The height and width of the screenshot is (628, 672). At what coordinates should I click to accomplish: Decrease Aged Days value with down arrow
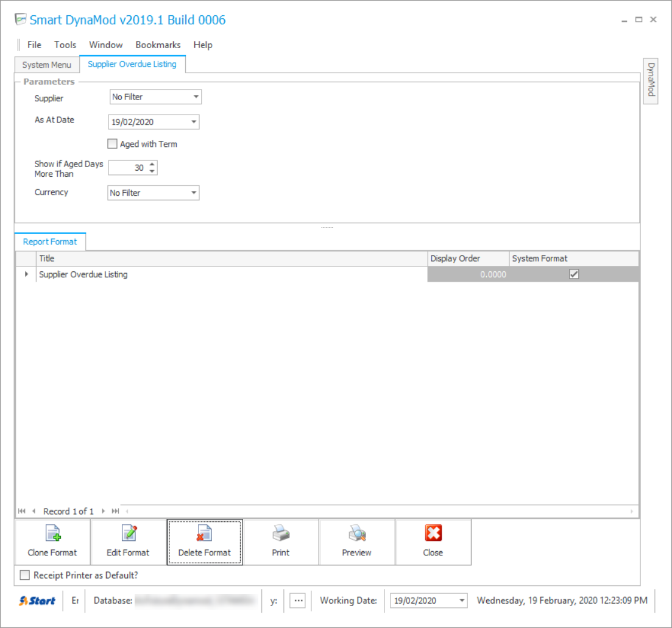coord(152,171)
